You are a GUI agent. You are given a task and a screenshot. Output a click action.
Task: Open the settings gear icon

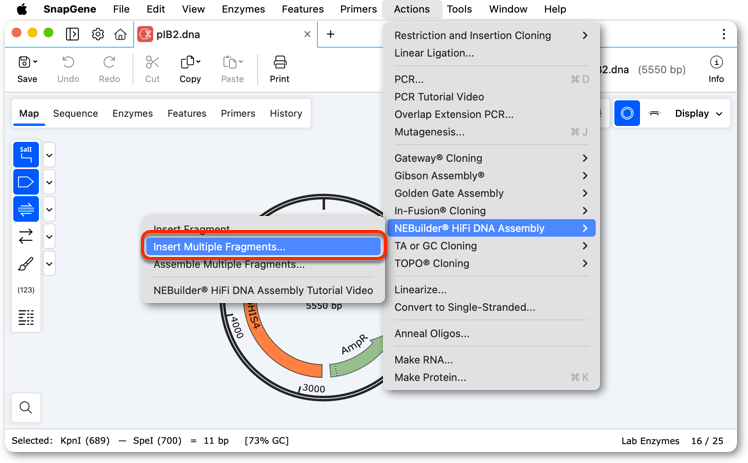(x=98, y=34)
